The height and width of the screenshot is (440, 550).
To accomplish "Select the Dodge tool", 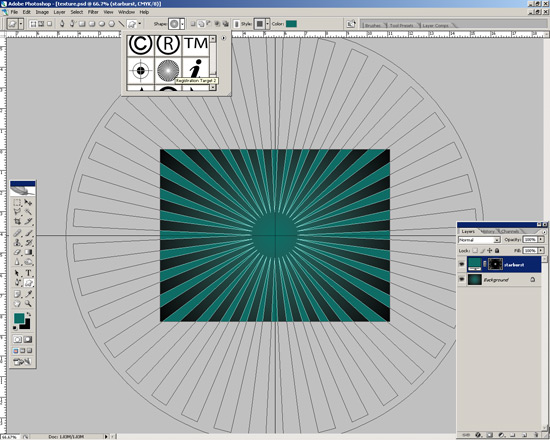I will (28, 261).
